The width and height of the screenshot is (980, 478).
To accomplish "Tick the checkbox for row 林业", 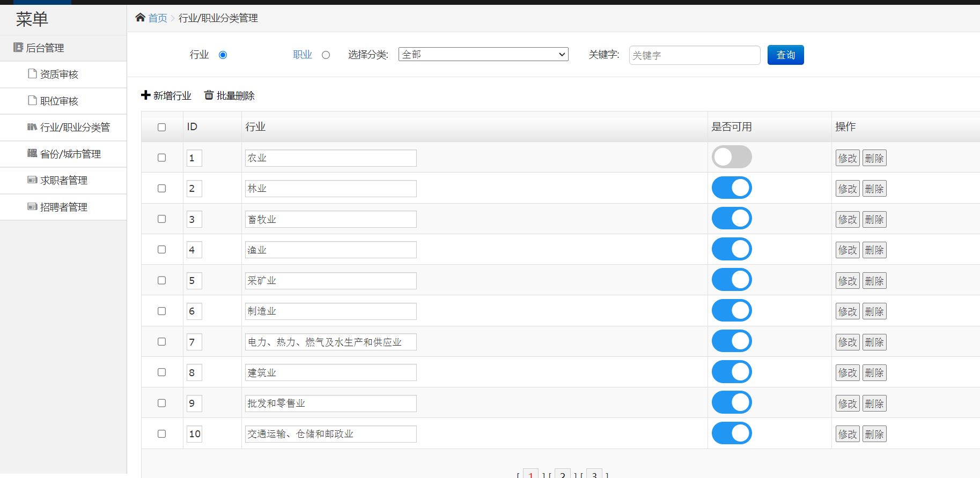I will [x=161, y=188].
